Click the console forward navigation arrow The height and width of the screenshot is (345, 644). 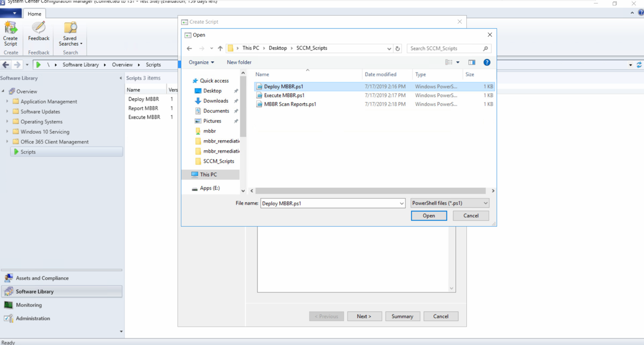[x=17, y=65]
